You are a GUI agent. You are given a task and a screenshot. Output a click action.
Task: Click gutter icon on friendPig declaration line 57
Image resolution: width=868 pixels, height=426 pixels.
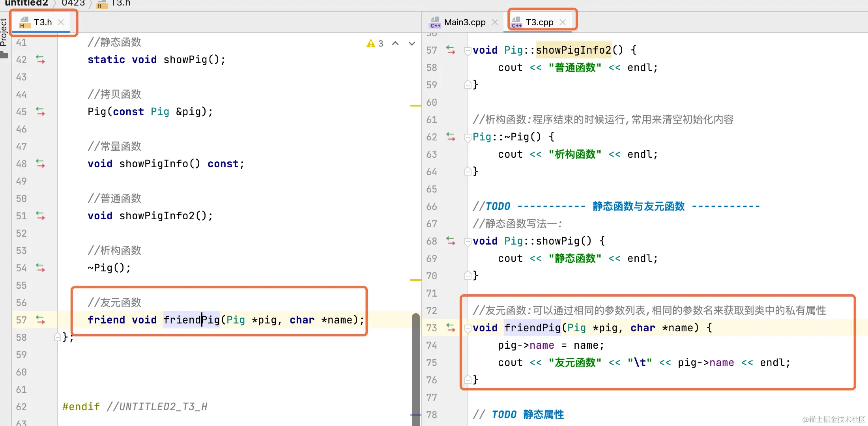[x=40, y=320]
